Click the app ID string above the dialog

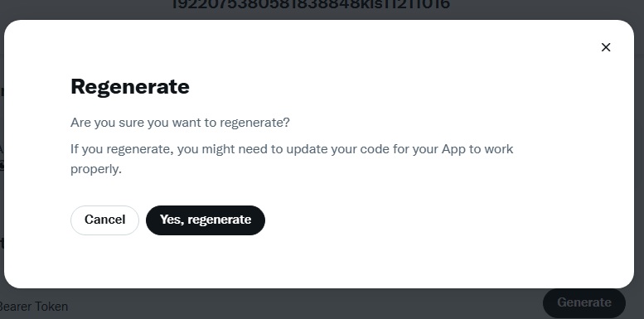click(311, 4)
